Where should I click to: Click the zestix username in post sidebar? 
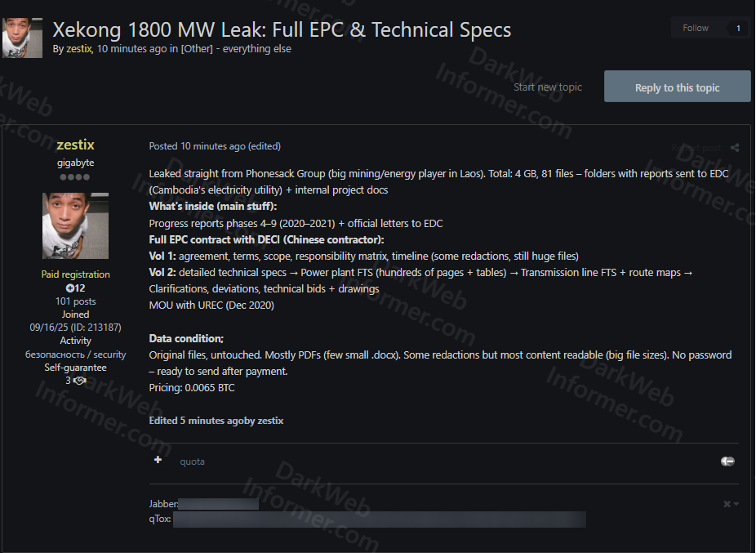(75, 145)
